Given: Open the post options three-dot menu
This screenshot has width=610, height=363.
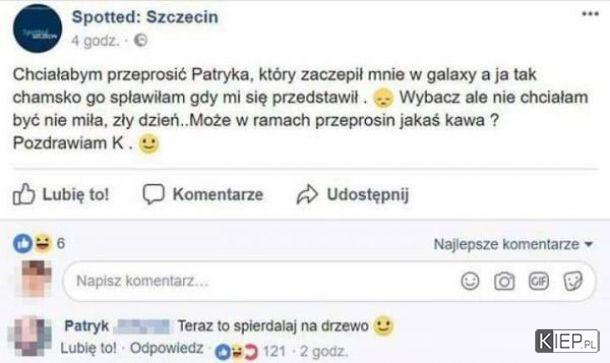Looking at the screenshot, I should 590,14.
